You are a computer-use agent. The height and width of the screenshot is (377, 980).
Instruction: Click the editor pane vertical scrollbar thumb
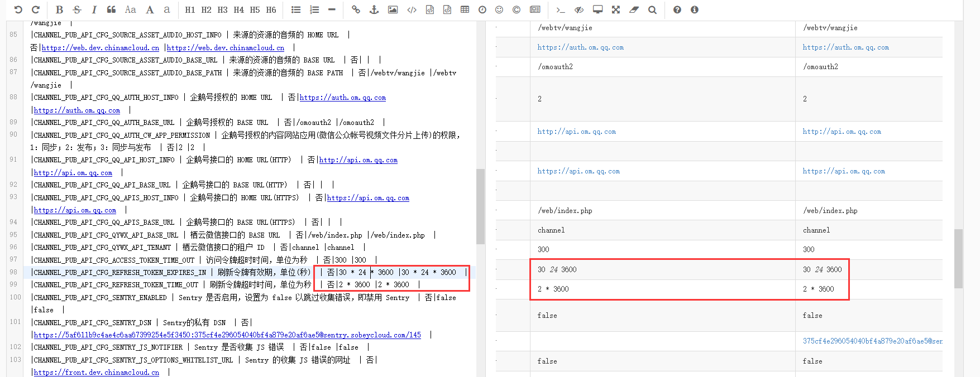480,206
